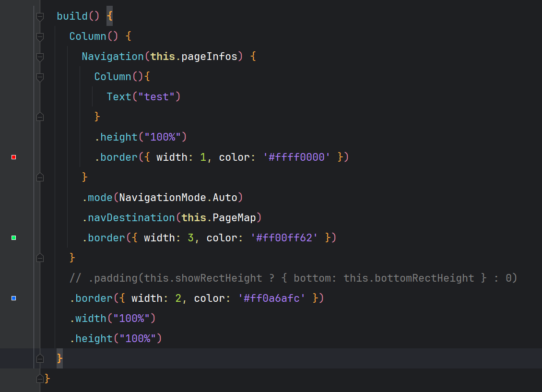Fold the Navigation(this.pageInfos) block
This screenshot has height=392, width=542.
(x=40, y=57)
